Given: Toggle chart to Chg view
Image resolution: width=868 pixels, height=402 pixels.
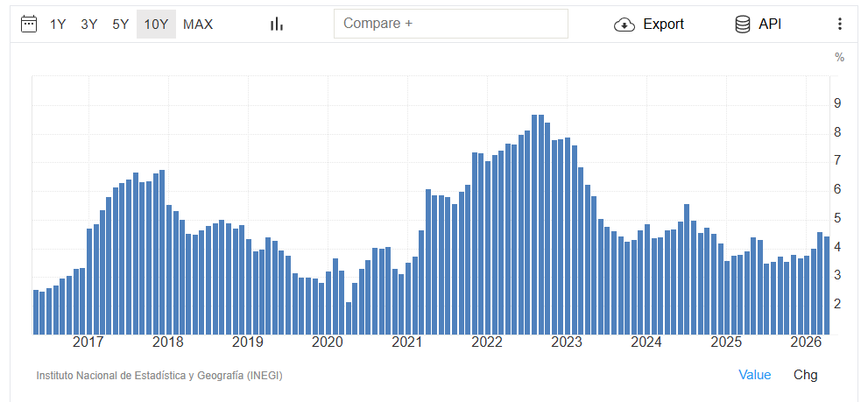Looking at the screenshot, I should [805, 375].
